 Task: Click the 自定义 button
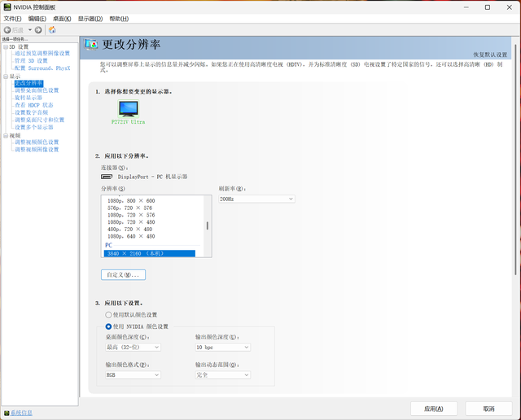tap(123, 275)
